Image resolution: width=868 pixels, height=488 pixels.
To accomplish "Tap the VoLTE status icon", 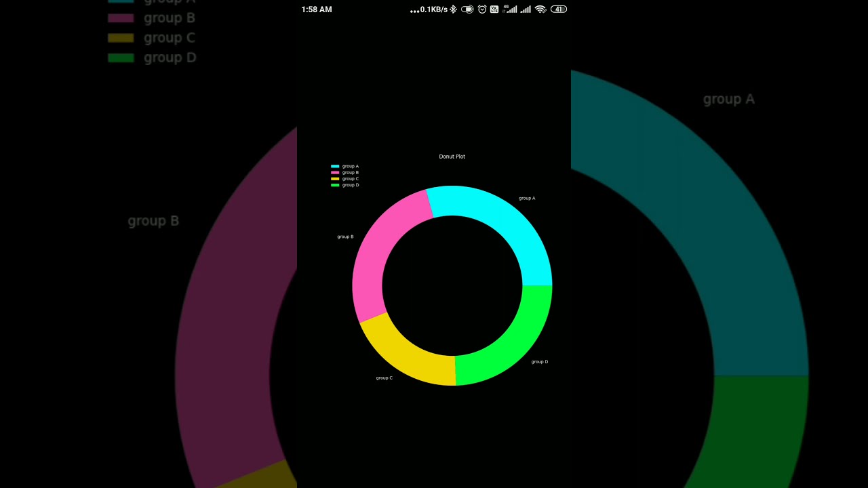I will coord(494,9).
